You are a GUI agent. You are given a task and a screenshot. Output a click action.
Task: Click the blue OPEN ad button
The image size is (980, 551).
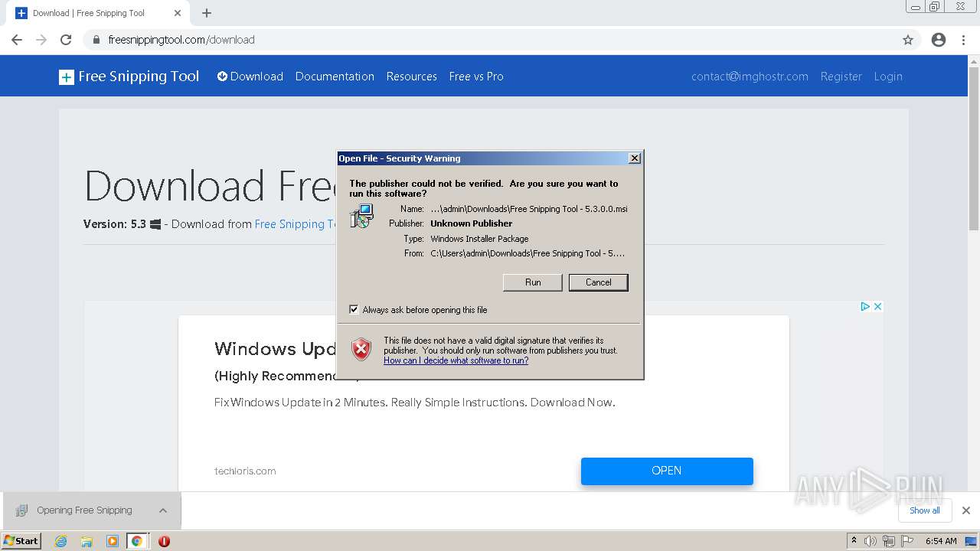coord(667,471)
